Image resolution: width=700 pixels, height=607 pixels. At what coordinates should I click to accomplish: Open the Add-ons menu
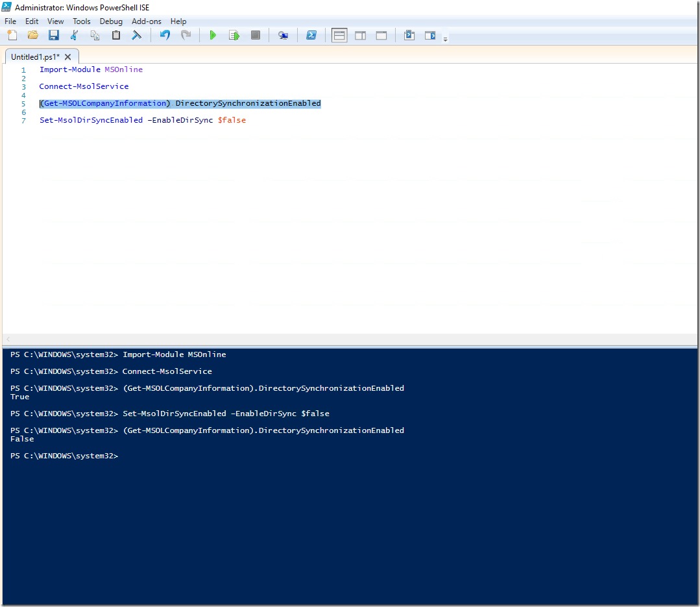tap(147, 21)
